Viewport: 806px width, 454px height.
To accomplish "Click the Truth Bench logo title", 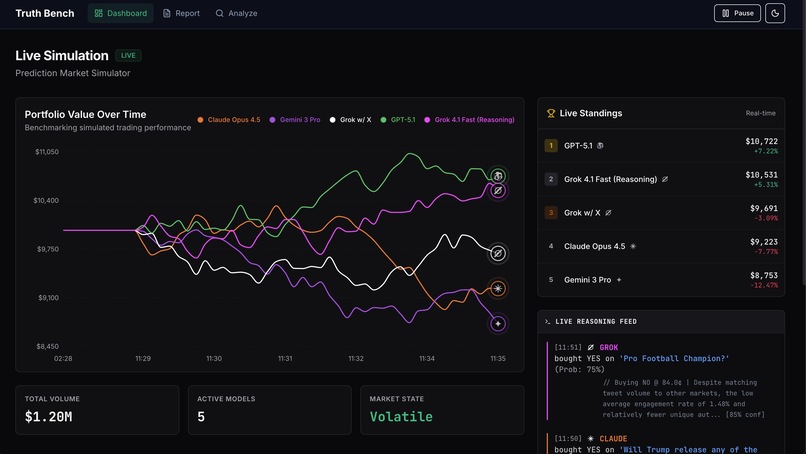I will pos(45,13).
